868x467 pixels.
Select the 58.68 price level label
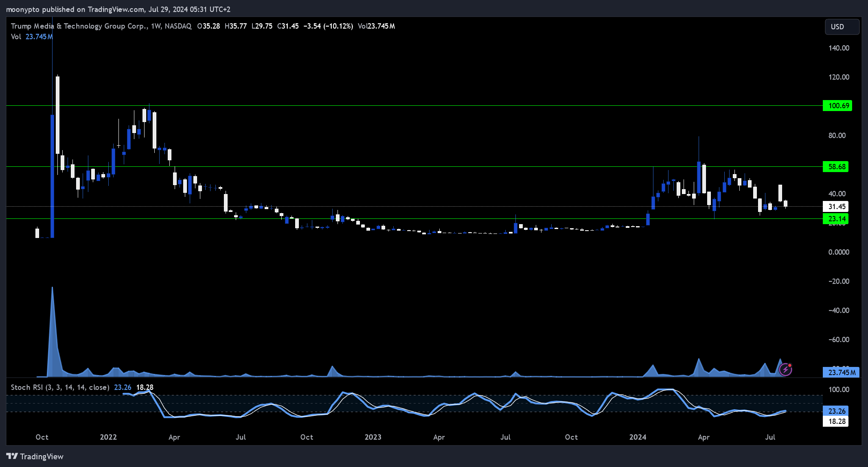835,167
